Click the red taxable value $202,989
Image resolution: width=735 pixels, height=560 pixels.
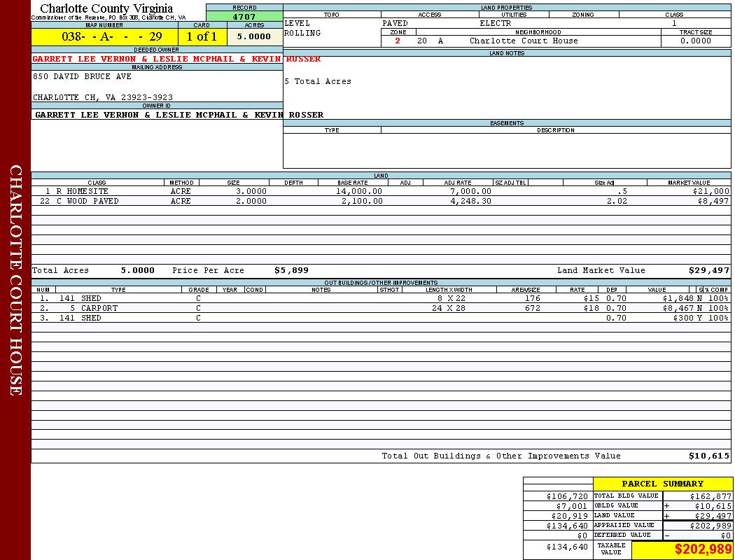click(x=703, y=549)
